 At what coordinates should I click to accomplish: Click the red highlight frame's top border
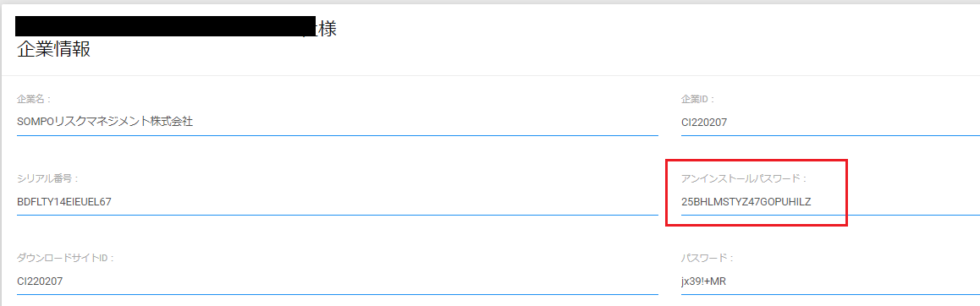[x=757, y=161]
